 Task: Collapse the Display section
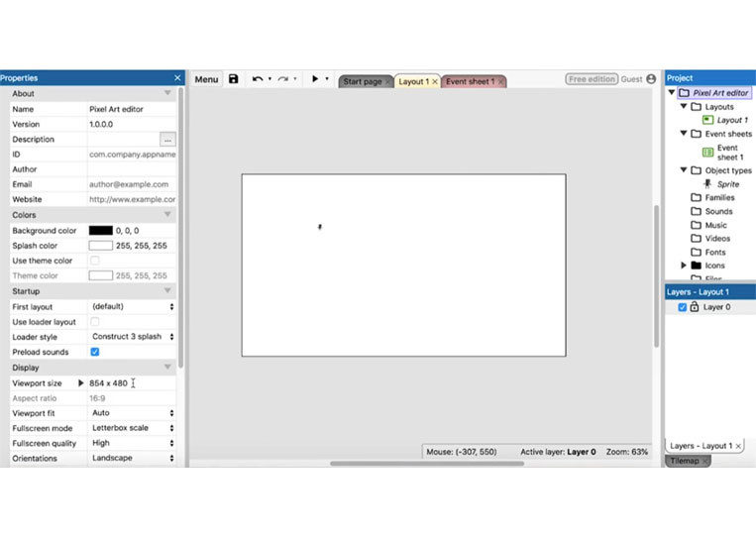[167, 367]
